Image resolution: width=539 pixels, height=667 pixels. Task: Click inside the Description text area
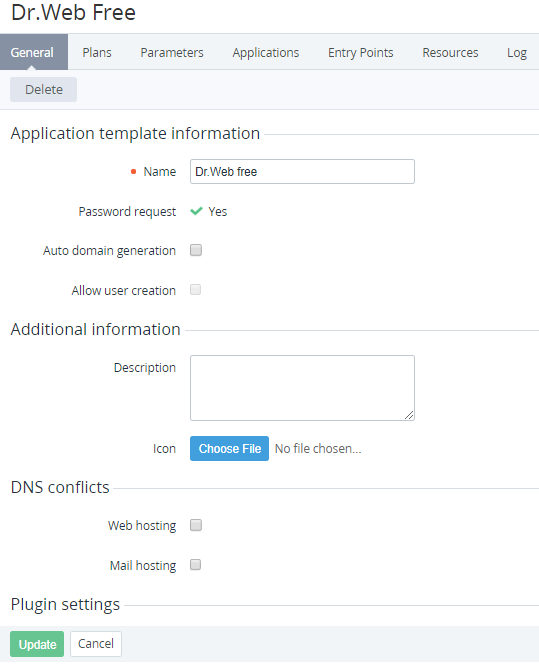pos(302,388)
